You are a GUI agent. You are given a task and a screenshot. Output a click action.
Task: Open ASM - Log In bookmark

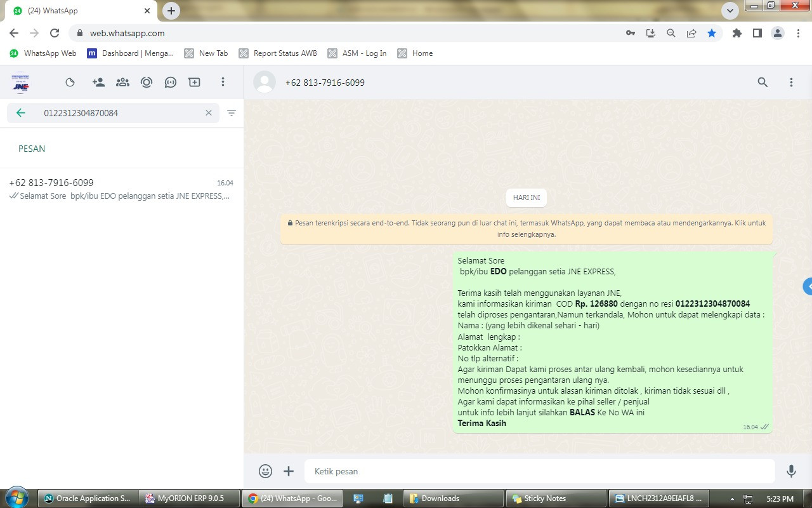point(357,53)
